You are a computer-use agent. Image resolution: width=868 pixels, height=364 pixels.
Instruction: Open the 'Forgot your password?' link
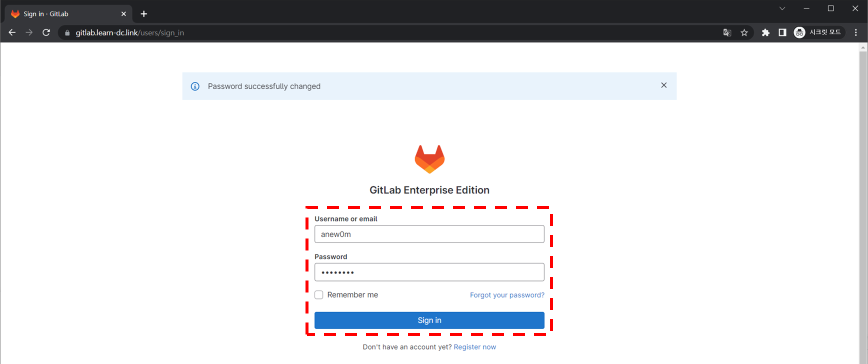[507, 295]
